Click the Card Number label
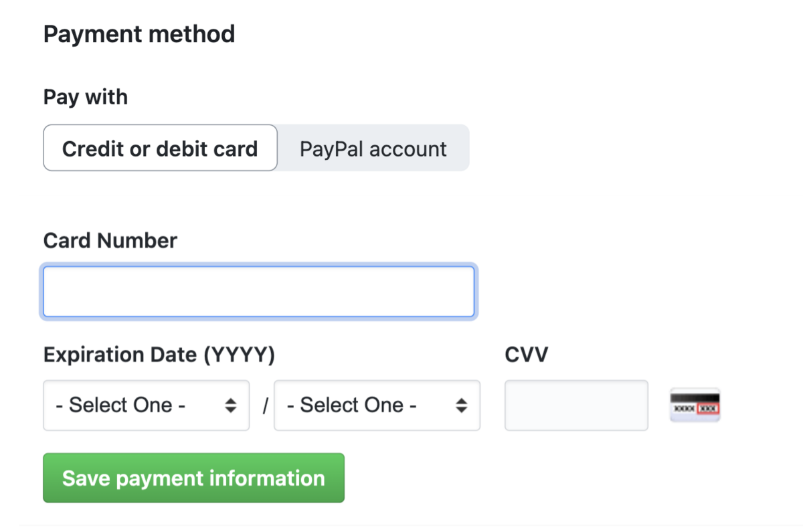 [110, 240]
